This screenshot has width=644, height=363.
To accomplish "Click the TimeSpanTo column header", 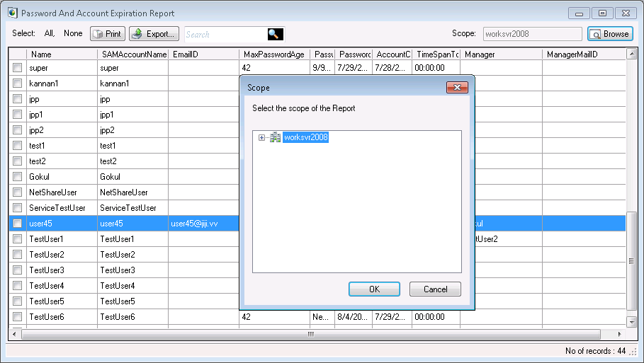I will click(x=436, y=54).
